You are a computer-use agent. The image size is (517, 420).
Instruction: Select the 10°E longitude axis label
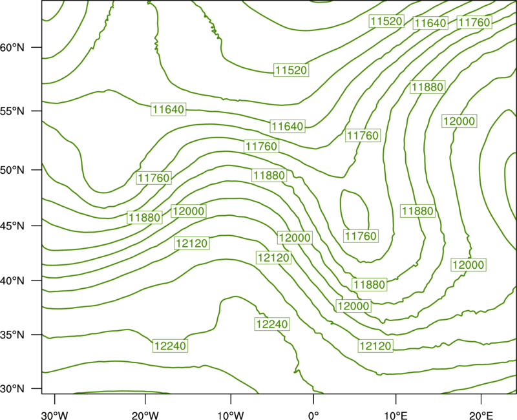pos(396,415)
